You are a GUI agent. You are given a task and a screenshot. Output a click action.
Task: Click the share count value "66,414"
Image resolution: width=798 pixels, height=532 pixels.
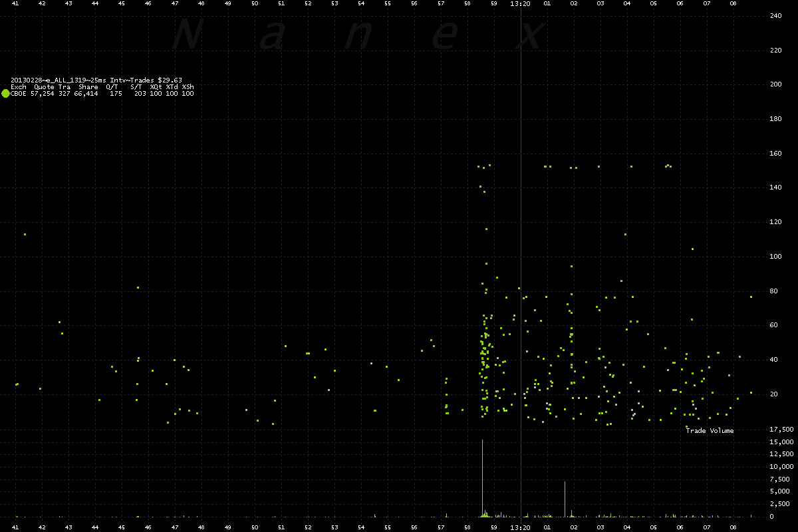86,94
